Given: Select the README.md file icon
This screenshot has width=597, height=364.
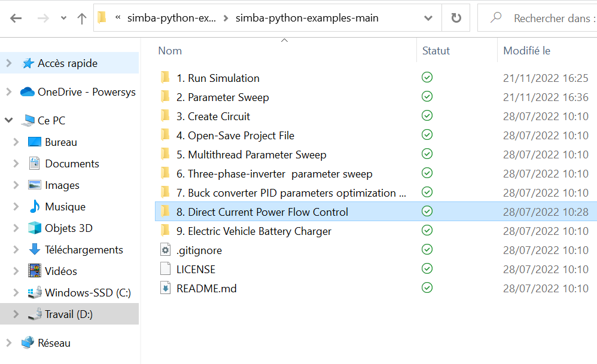Looking at the screenshot, I should [x=166, y=289].
